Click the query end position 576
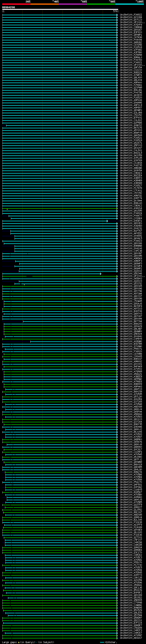This screenshot has width=146, height=644. click(x=115, y=11)
